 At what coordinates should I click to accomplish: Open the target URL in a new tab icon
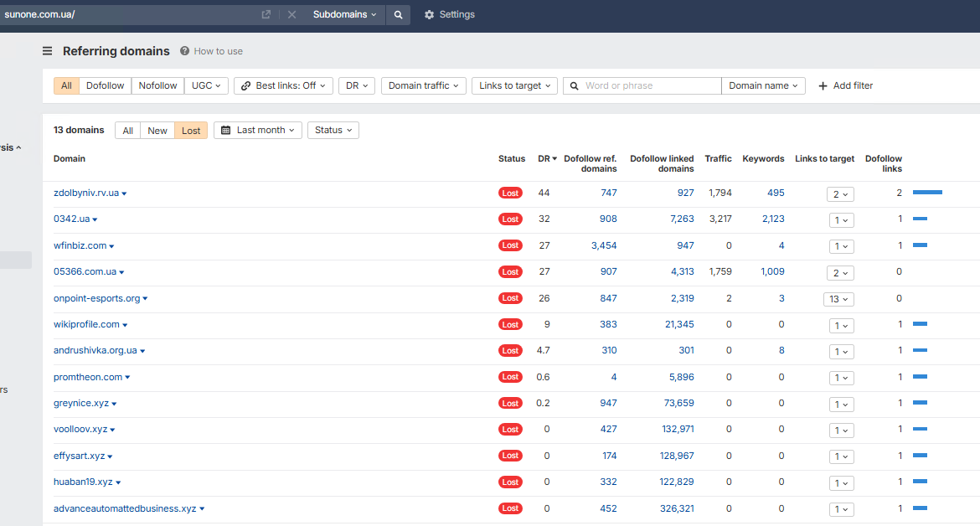click(266, 14)
